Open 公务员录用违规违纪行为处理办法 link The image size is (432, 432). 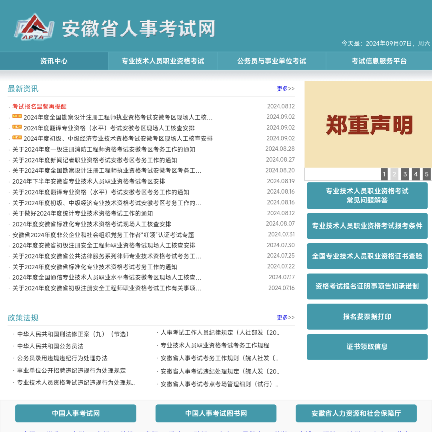[x=62, y=358]
